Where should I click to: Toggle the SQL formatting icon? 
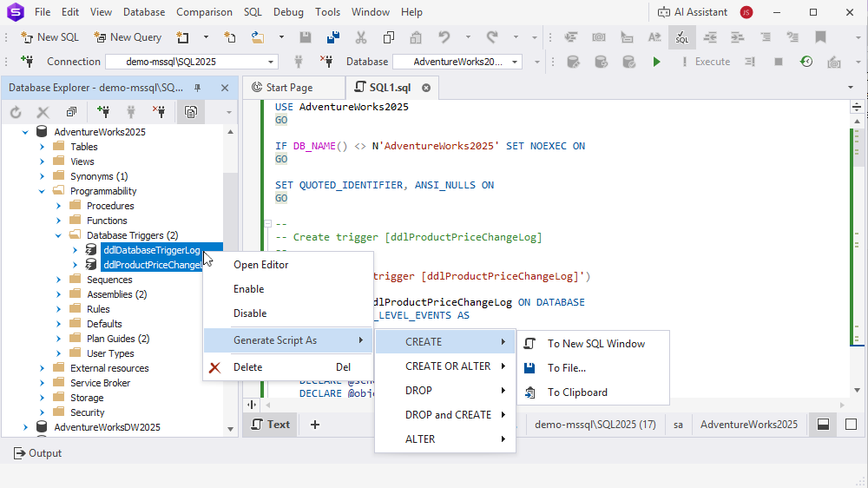coord(682,37)
